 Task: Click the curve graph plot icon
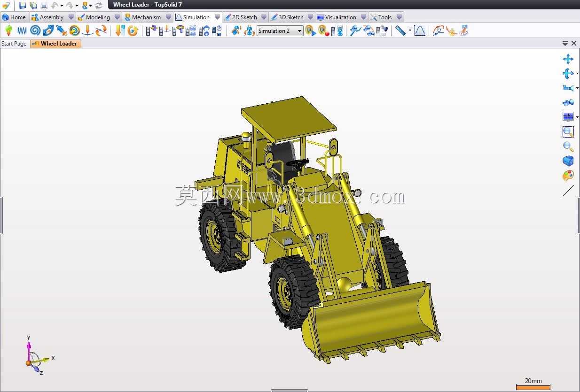point(420,31)
